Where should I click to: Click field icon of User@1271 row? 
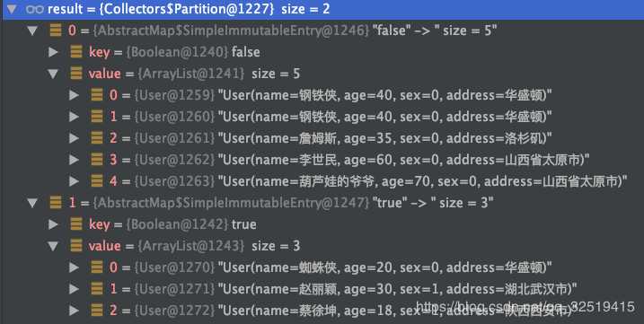[x=97, y=289]
